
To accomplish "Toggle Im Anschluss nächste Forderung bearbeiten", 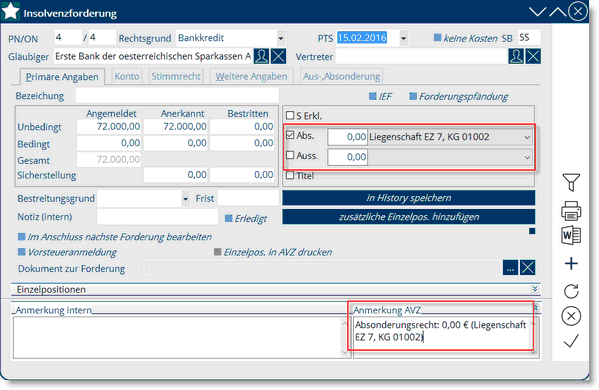I will tap(22, 237).
